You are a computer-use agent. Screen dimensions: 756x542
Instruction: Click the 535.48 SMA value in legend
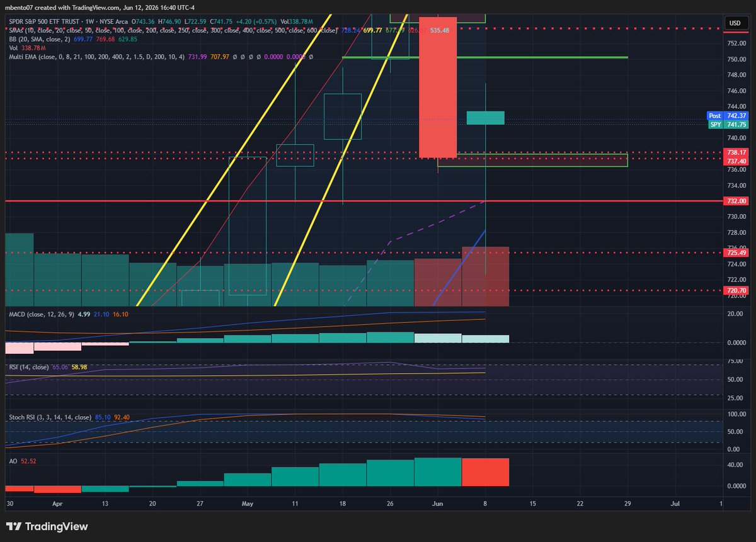pos(440,30)
